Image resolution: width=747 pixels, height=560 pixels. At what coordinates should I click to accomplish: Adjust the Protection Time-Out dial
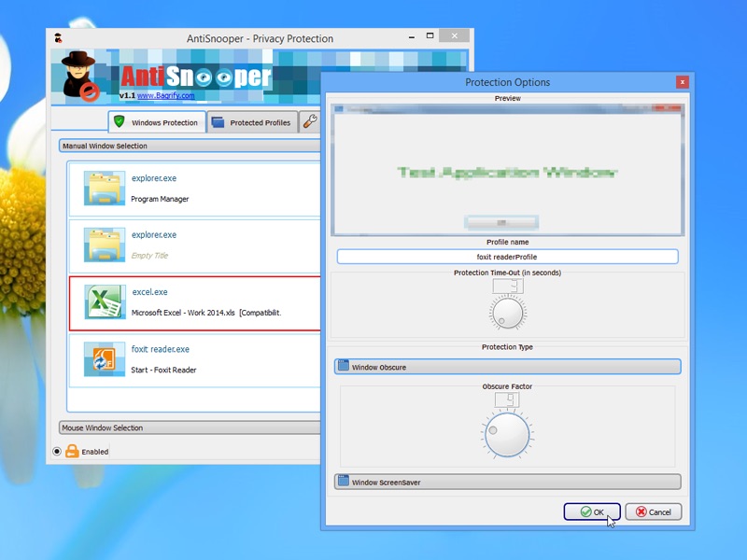click(x=507, y=313)
